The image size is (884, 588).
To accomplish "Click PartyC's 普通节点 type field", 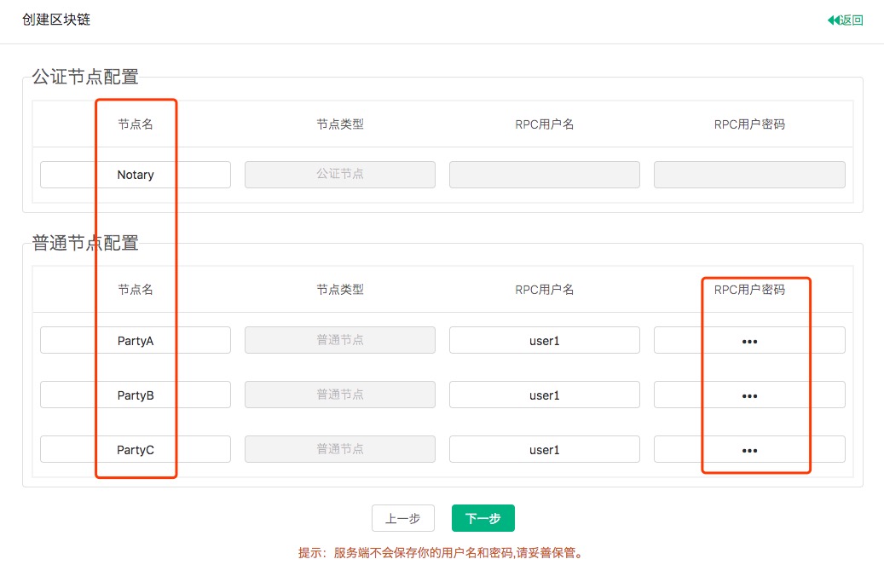I will pos(340,449).
